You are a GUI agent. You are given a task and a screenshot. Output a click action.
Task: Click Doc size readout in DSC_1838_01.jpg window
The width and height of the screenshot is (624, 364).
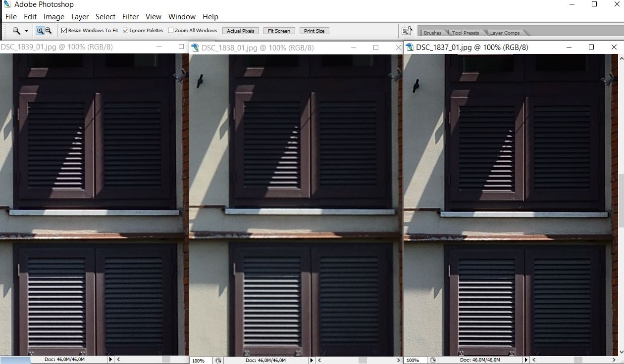pyautogui.click(x=265, y=361)
